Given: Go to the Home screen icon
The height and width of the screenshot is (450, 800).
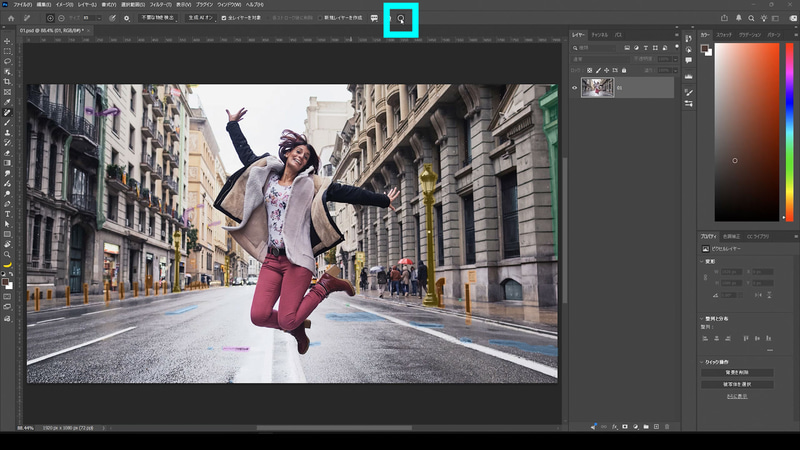Looking at the screenshot, I should pos(11,18).
